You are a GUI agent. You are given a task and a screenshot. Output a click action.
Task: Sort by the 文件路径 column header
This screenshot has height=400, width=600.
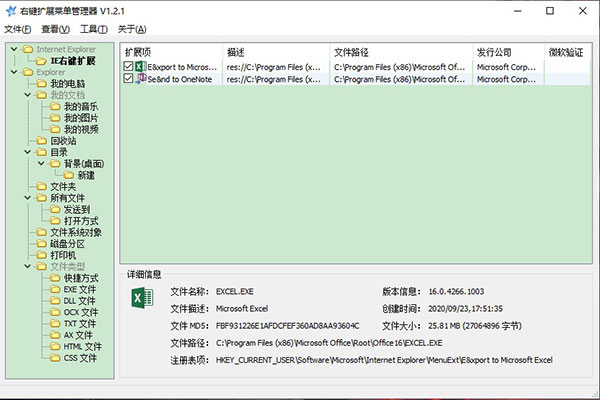pos(401,52)
